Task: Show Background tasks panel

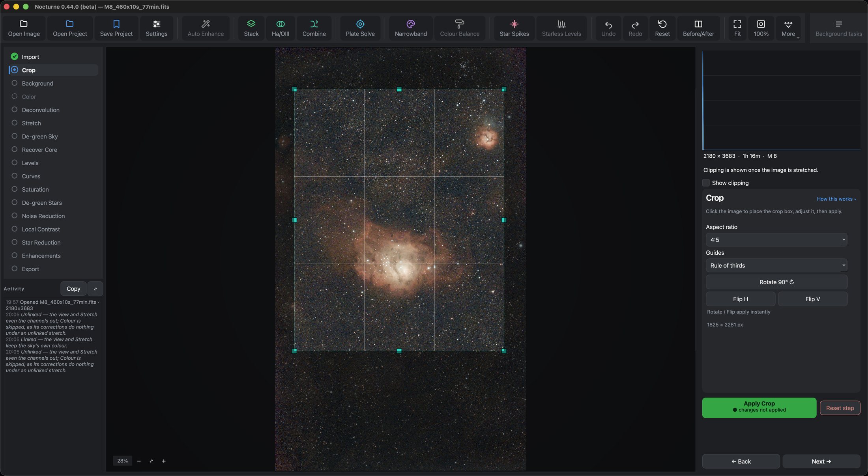Action: 838,28
